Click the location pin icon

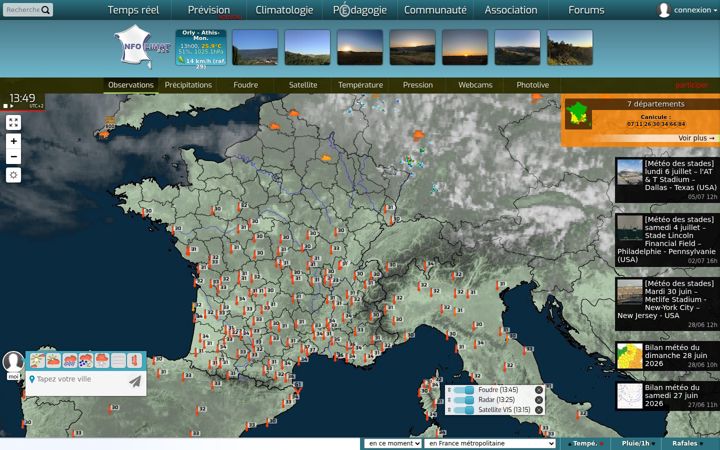coord(32,379)
